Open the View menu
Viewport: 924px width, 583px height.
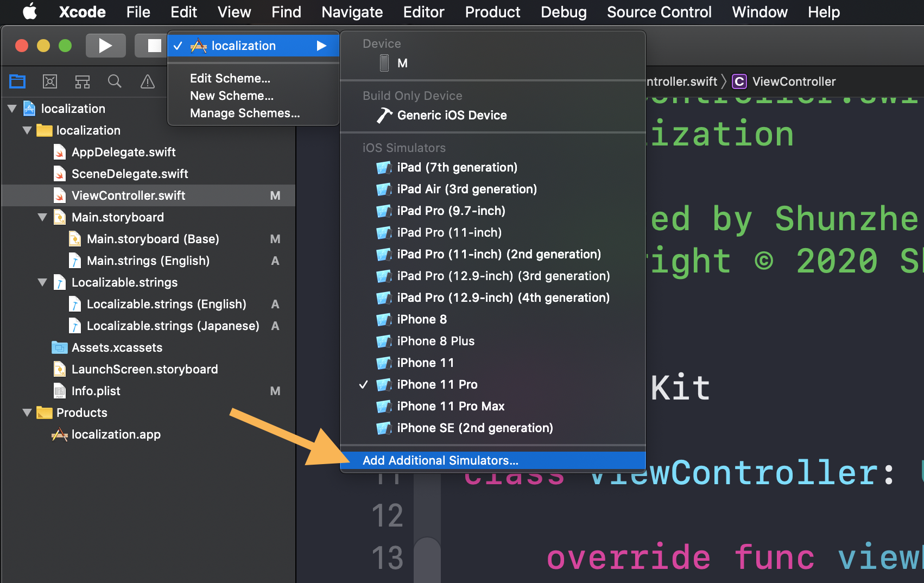(234, 11)
